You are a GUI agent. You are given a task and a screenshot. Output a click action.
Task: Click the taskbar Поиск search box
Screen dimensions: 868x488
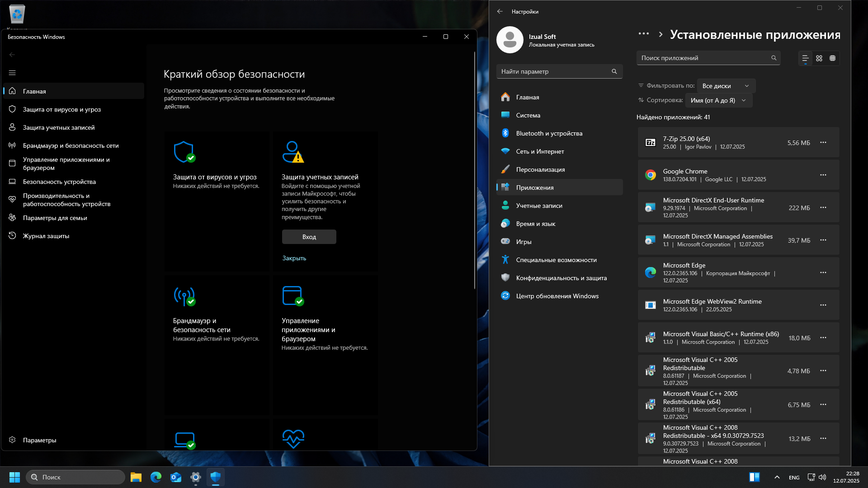click(x=75, y=477)
